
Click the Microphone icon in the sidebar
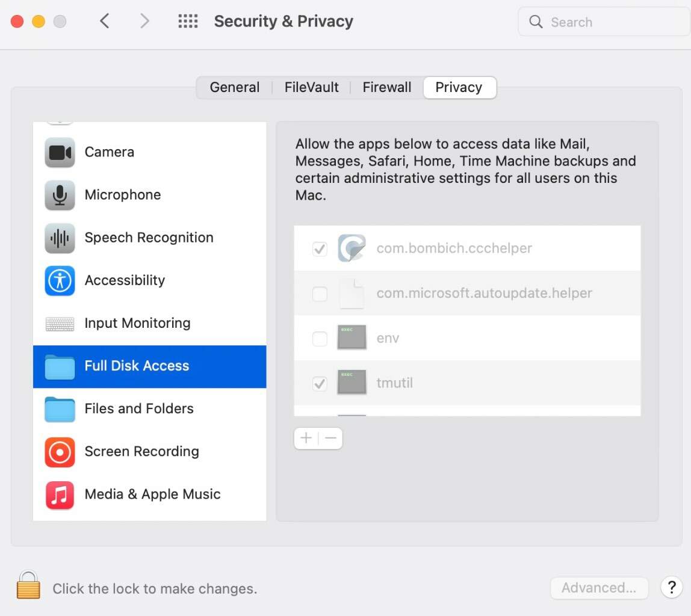pyautogui.click(x=60, y=195)
